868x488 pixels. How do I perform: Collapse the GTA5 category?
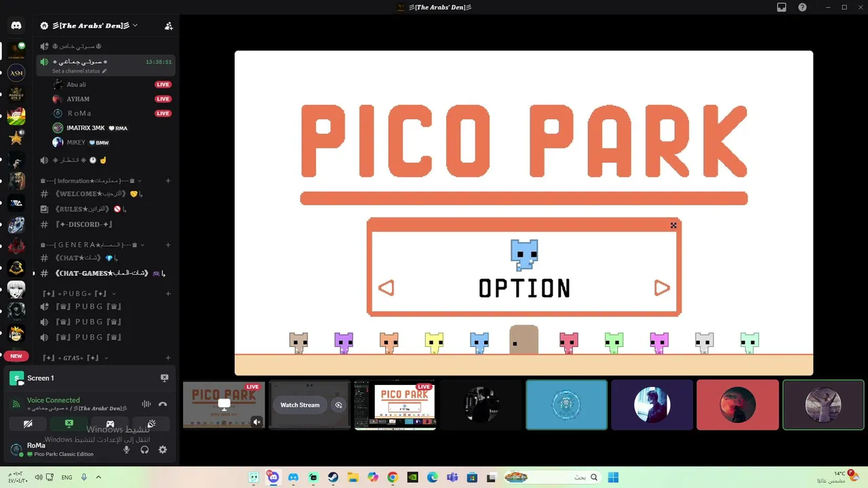tap(75, 357)
